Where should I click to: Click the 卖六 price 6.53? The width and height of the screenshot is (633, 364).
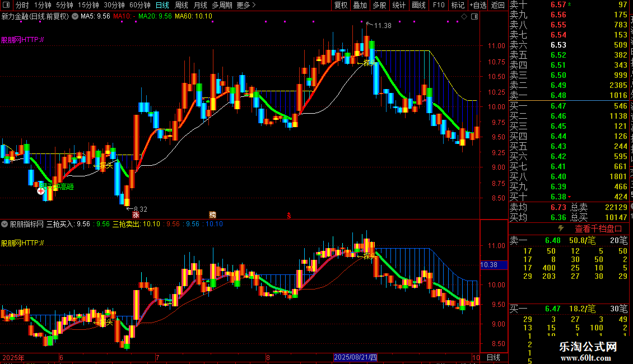pyautogui.click(x=558, y=45)
